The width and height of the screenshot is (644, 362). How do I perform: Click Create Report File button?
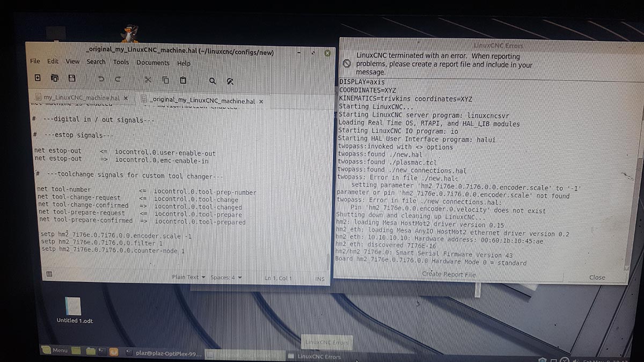click(x=449, y=275)
